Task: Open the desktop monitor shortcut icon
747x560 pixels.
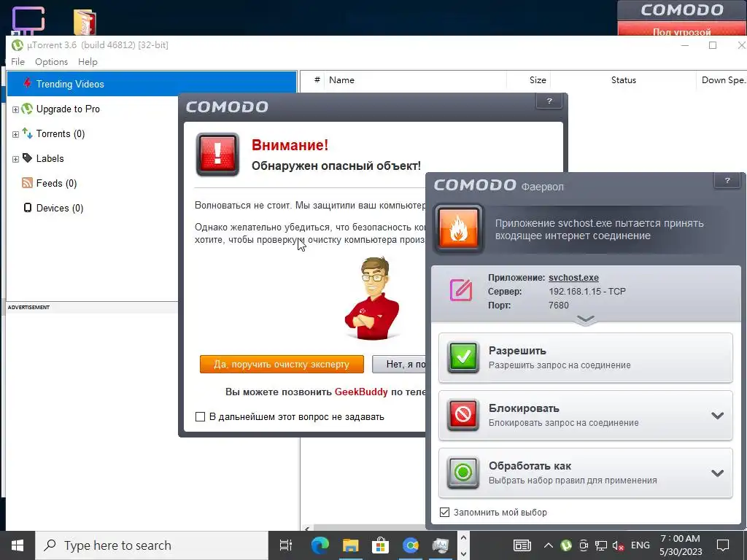Action: 28,20
